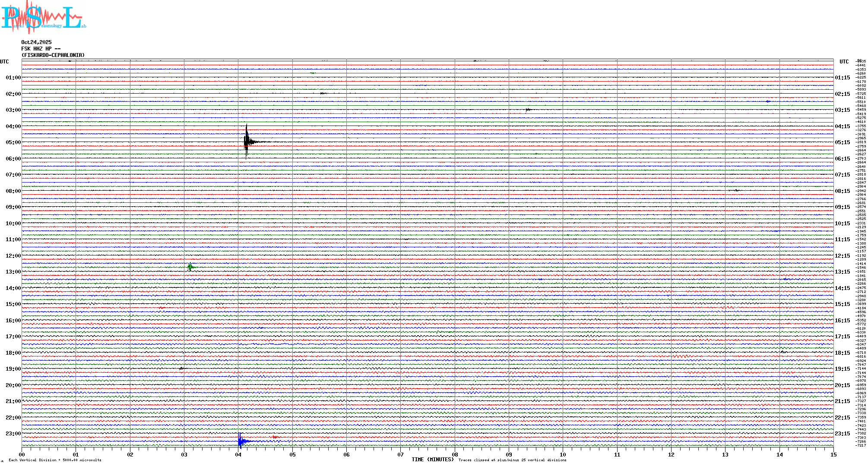Click the 04:15 time label on the right
The height and width of the screenshot is (466, 868).
pyautogui.click(x=843, y=126)
